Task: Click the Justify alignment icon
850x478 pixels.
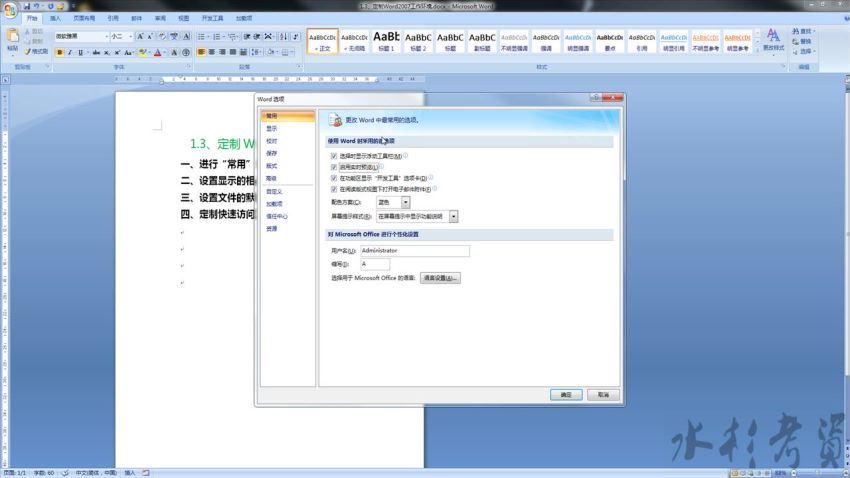Action: coord(233,52)
